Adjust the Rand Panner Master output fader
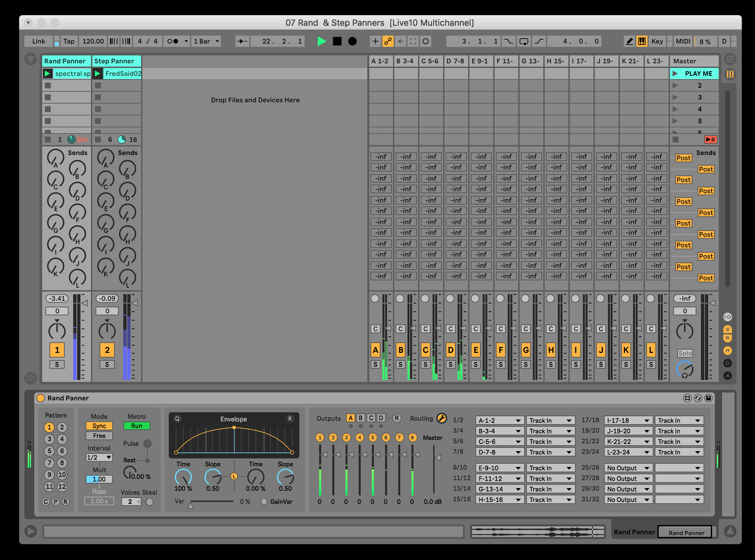The height and width of the screenshot is (560, 755). coord(438,458)
